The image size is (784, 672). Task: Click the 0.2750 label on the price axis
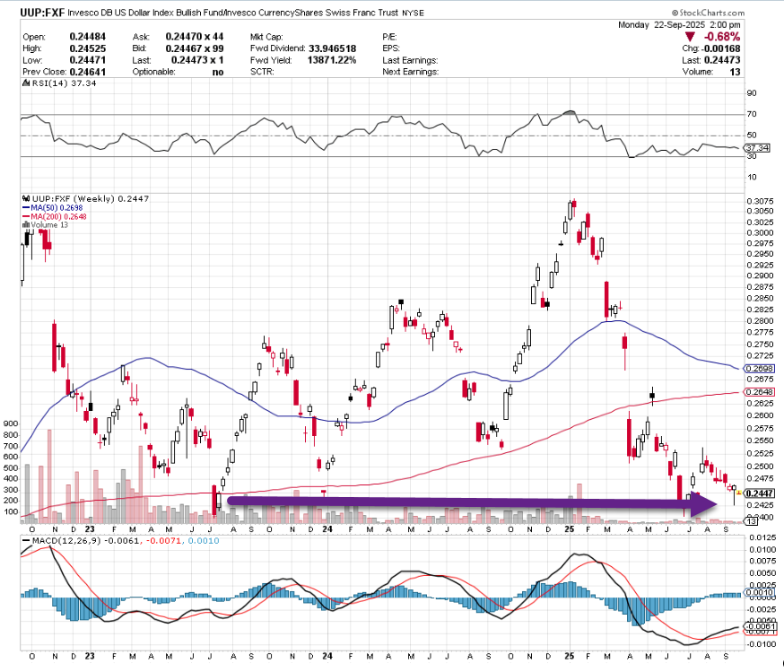coord(760,345)
